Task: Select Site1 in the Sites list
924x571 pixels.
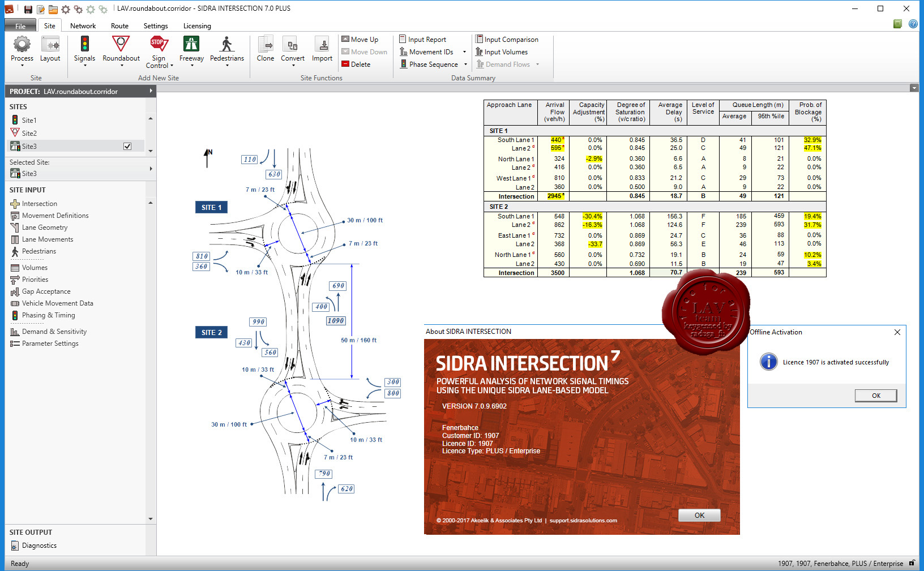Action: tap(29, 121)
